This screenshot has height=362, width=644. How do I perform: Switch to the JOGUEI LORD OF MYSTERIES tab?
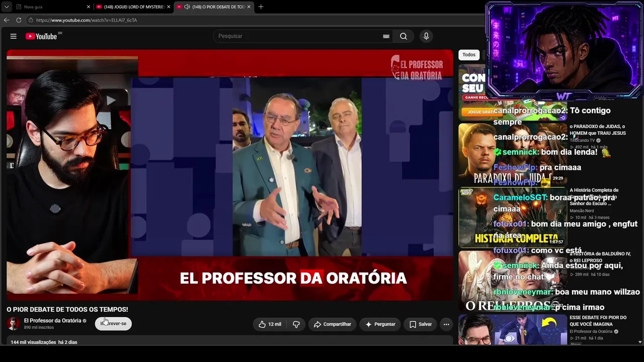133,7
